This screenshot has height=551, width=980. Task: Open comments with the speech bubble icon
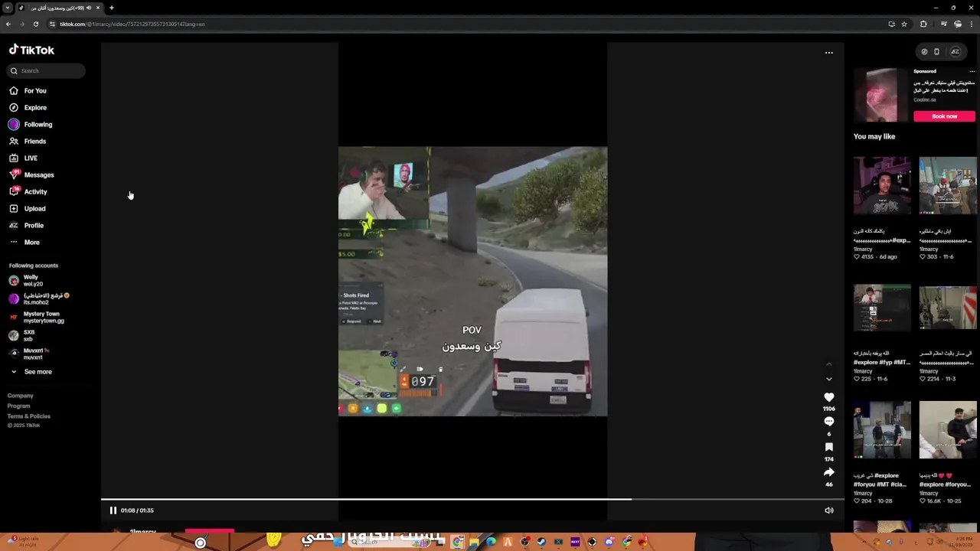point(828,422)
